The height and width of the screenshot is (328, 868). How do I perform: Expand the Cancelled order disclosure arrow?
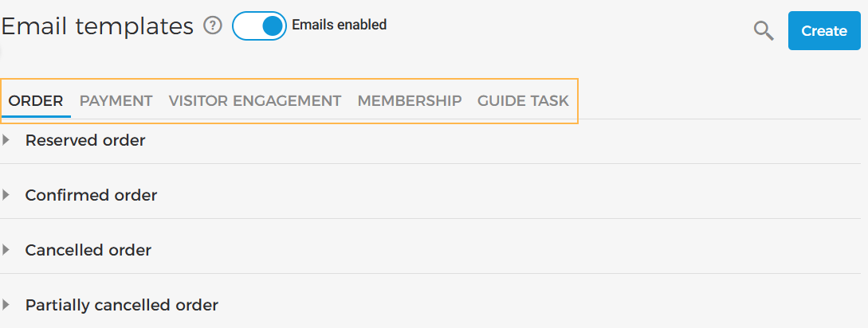coord(6,250)
